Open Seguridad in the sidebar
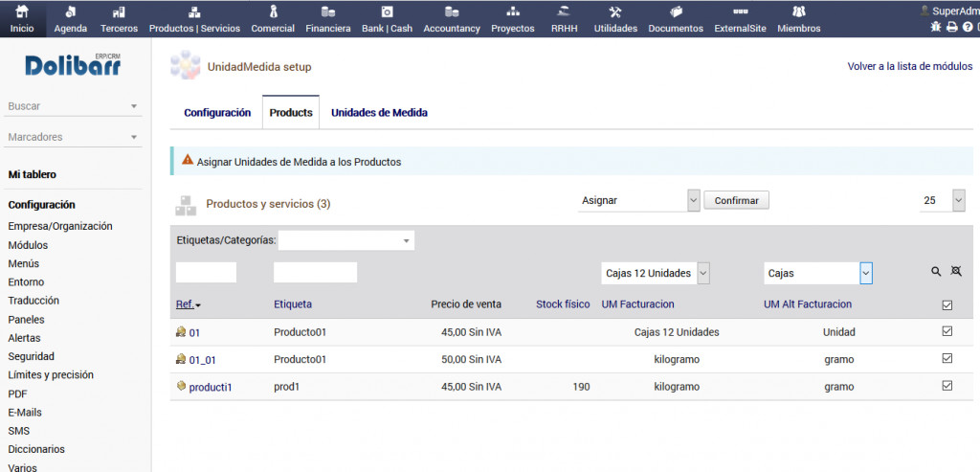980x472 pixels. point(32,356)
